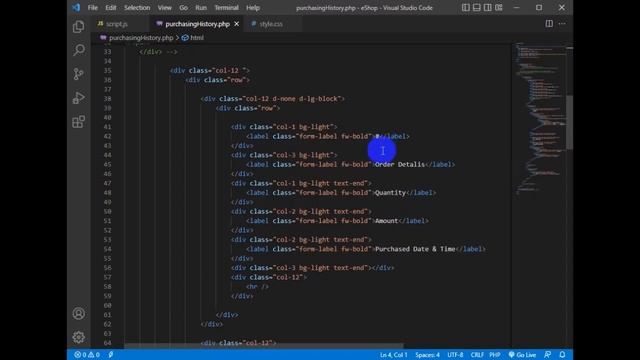Click the VS Code logo icon
The image size is (640, 360).
76,7
